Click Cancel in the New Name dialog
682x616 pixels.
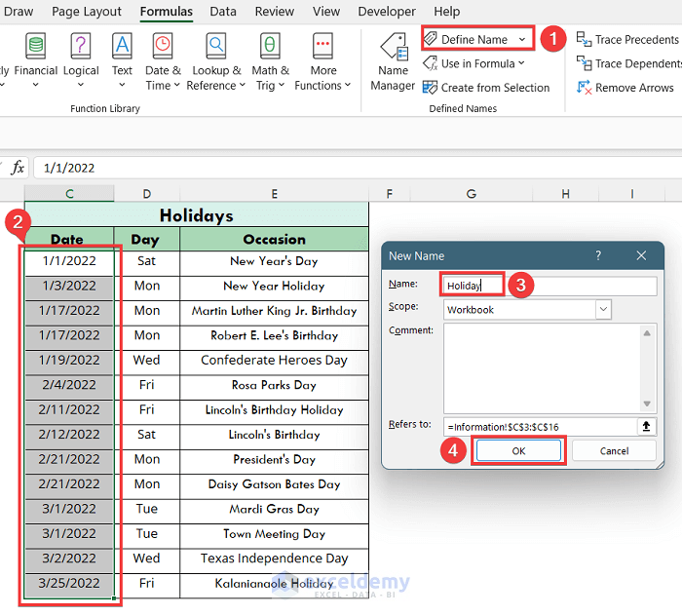click(x=614, y=450)
